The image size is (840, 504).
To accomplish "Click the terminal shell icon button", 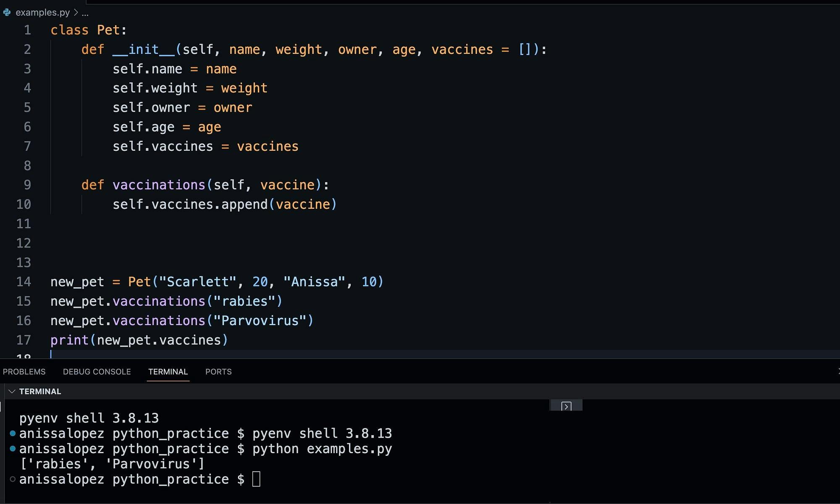I will pos(566,406).
